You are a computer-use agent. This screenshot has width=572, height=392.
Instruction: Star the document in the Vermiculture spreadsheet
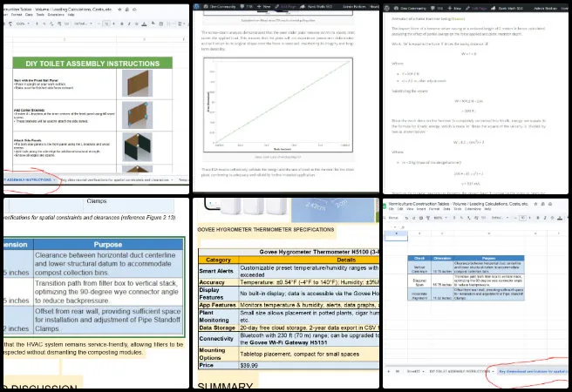535,204
